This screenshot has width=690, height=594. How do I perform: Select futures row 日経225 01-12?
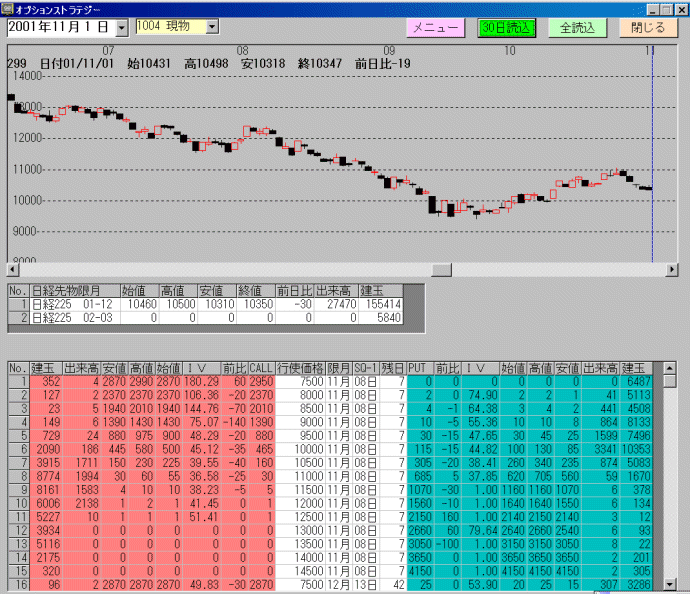coord(205,304)
